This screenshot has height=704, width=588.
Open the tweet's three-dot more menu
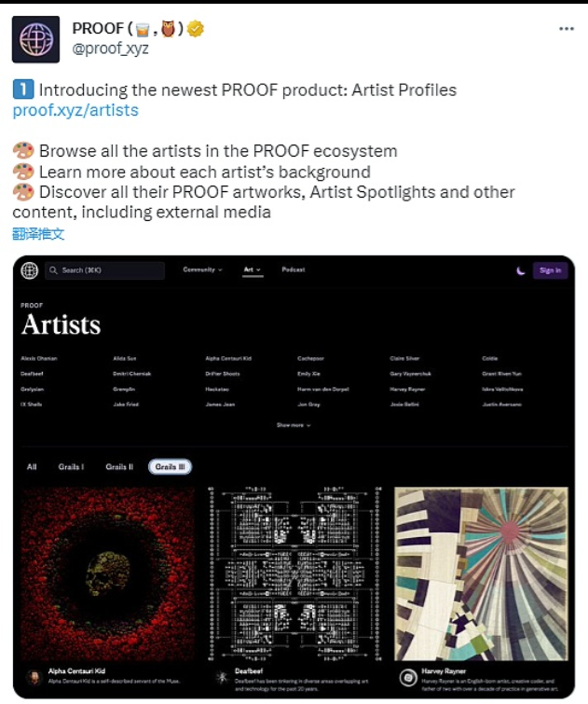pos(567,29)
